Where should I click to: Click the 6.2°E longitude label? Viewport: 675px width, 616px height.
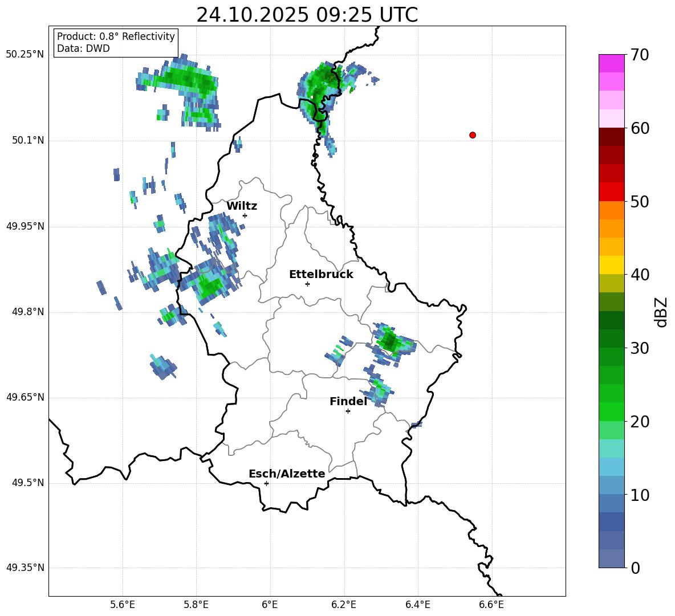(x=344, y=605)
